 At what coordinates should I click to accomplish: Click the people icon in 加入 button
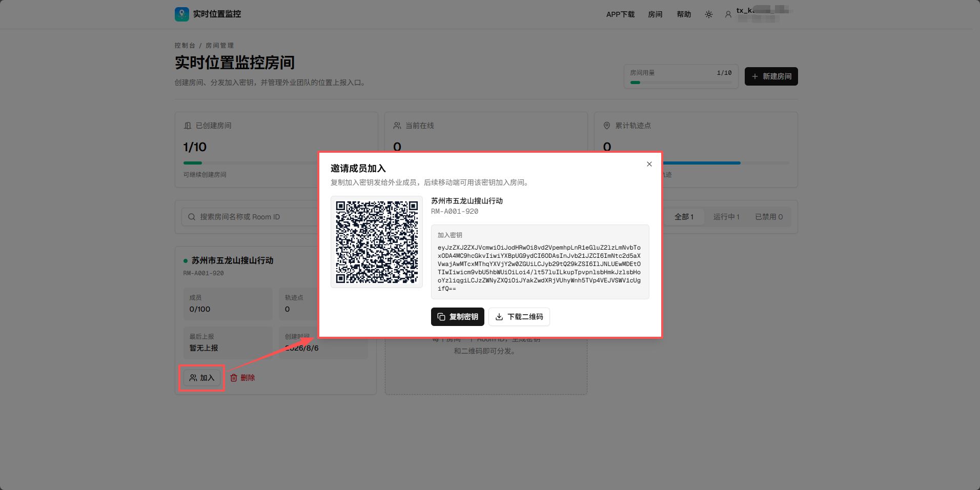point(193,378)
